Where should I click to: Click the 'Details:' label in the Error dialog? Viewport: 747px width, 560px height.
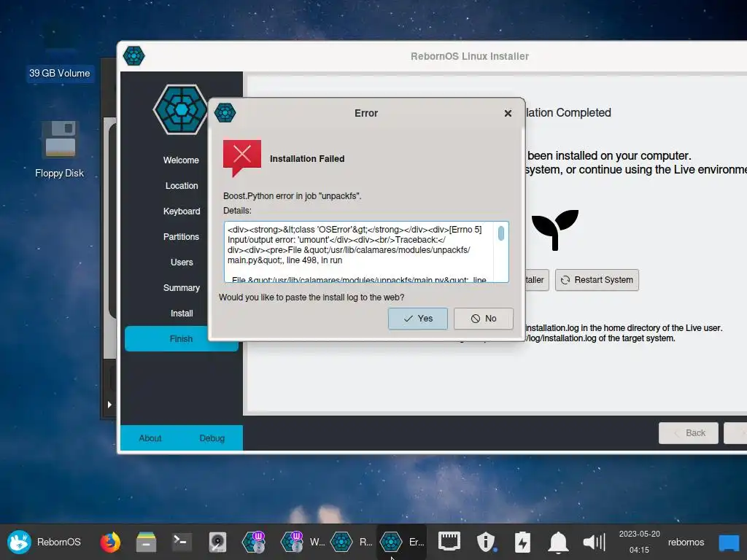click(x=237, y=211)
